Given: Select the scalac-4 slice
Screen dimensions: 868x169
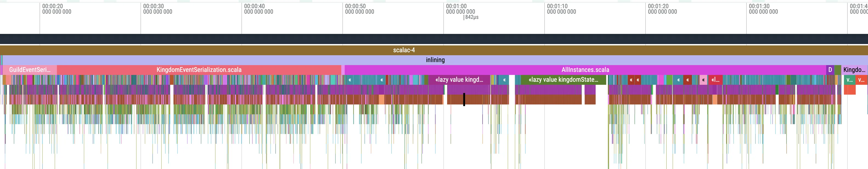Looking at the screenshot, I should click(404, 50).
